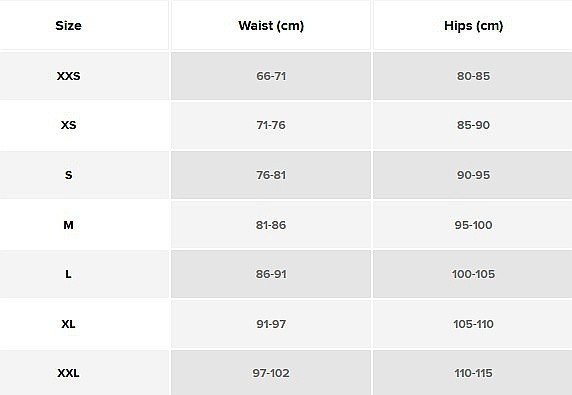Click the 97-102 waist value
The height and width of the screenshot is (395, 572).
(x=271, y=373)
